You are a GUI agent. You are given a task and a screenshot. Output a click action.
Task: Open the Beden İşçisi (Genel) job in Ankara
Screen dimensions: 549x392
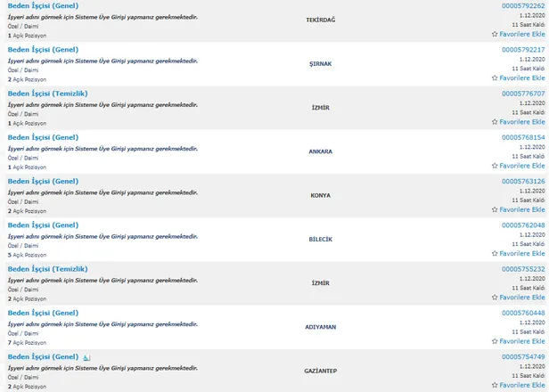pos(43,137)
